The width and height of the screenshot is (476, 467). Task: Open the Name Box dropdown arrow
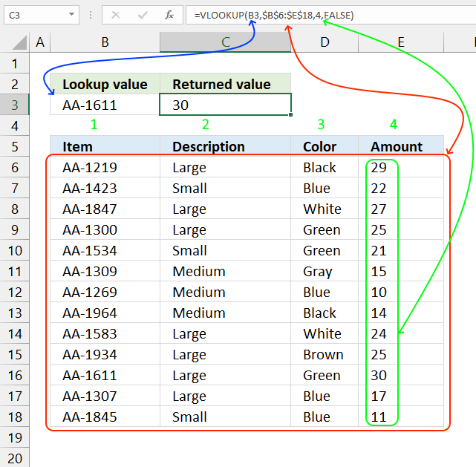71,15
